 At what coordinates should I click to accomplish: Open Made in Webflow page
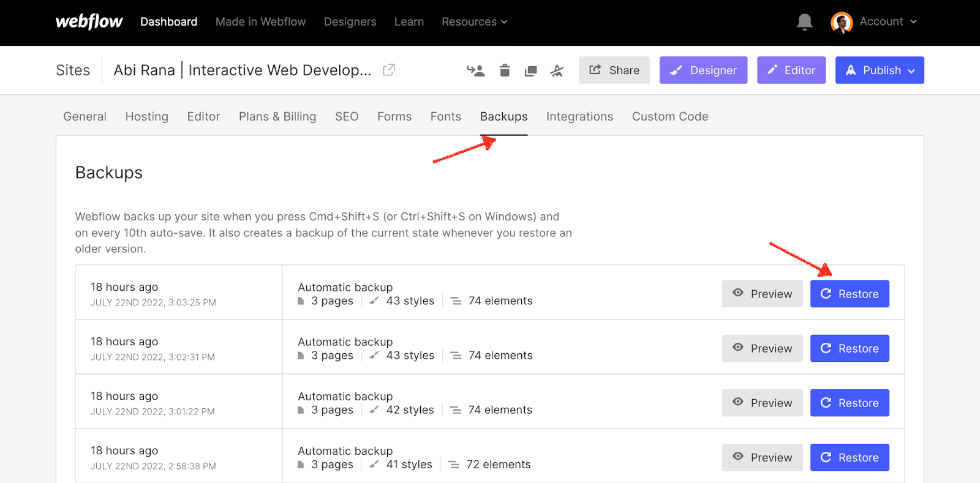point(260,21)
